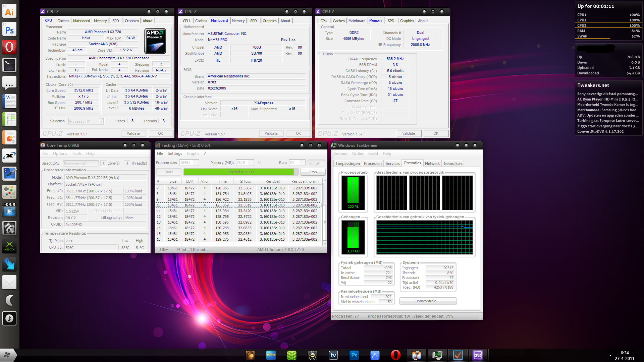
Task: Click the green LinX elapsed progress bar
Action: [x=240, y=172]
